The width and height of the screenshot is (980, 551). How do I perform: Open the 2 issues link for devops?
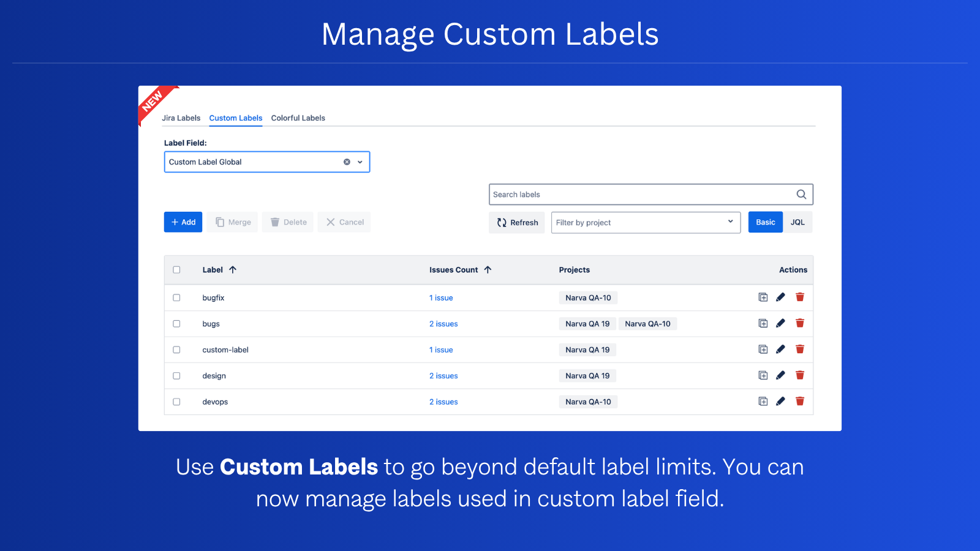click(x=443, y=402)
